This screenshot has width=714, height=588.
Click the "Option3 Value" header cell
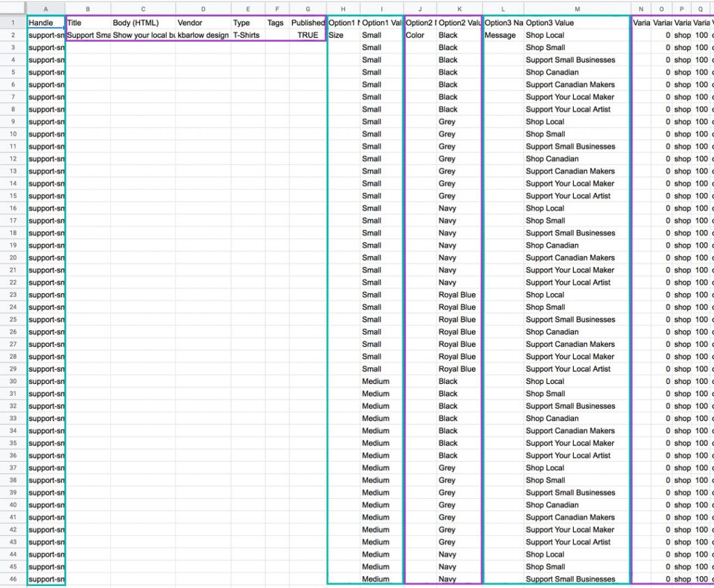(x=576, y=23)
